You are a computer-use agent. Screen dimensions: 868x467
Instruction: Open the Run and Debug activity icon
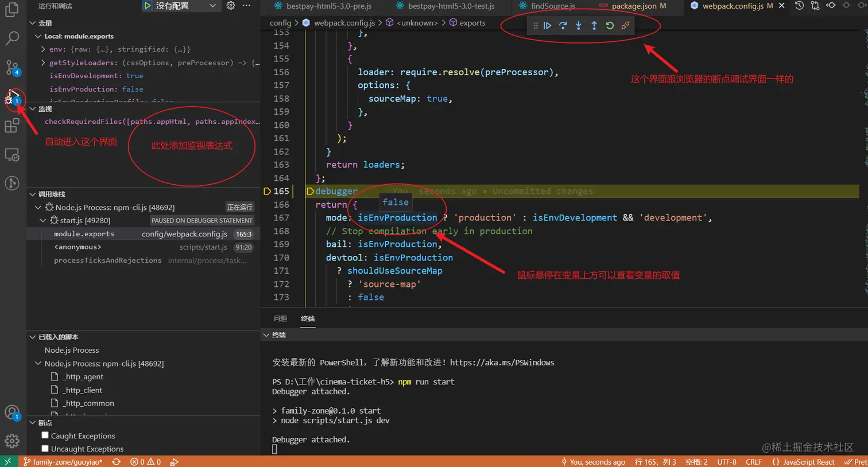pyautogui.click(x=12, y=97)
